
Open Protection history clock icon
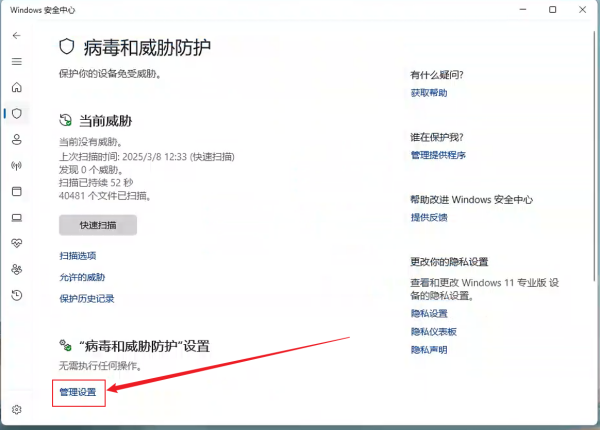click(x=16, y=295)
